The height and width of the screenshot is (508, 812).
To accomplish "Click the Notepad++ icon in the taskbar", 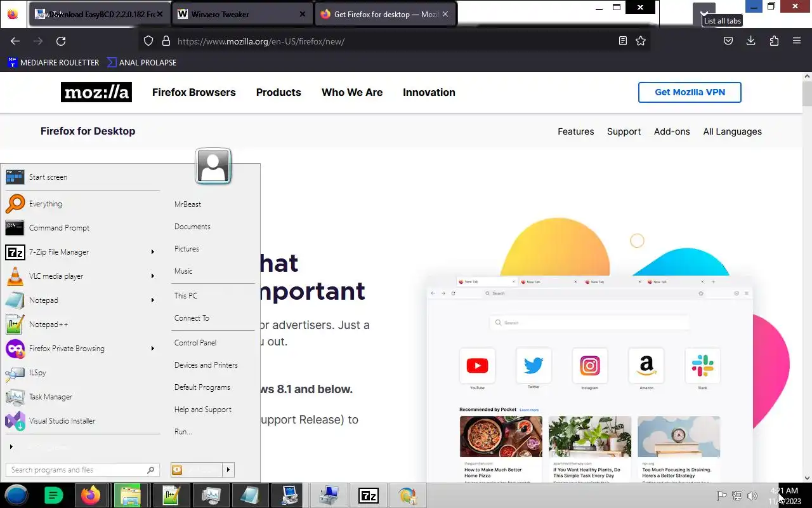I will tap(171, 495).
